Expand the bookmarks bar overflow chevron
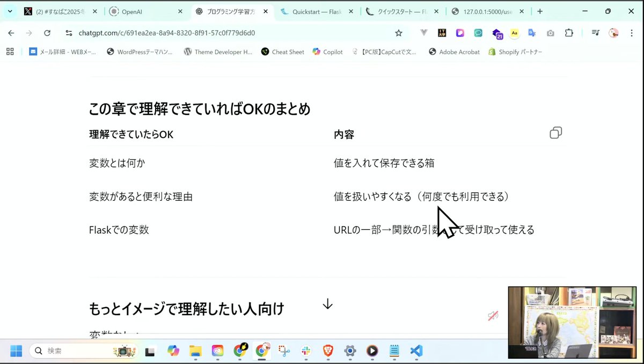644x364 pixels. click(x=10, y=52)
